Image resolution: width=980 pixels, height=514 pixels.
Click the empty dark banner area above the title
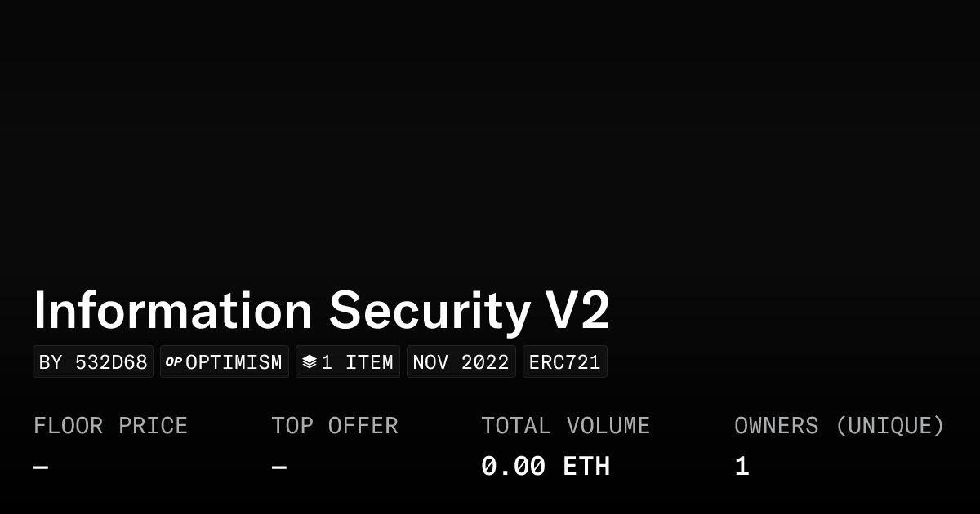click(x=490, y=139)
